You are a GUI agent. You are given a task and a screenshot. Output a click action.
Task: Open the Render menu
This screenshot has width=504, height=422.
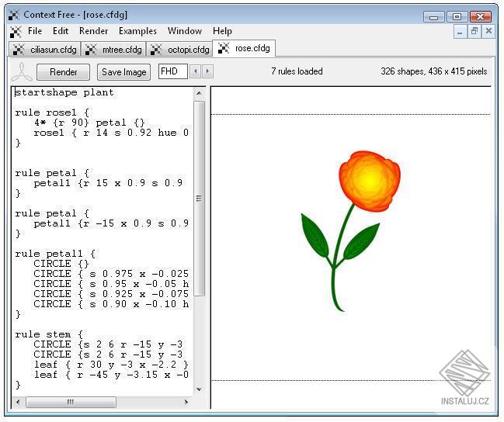pos(93,31)
